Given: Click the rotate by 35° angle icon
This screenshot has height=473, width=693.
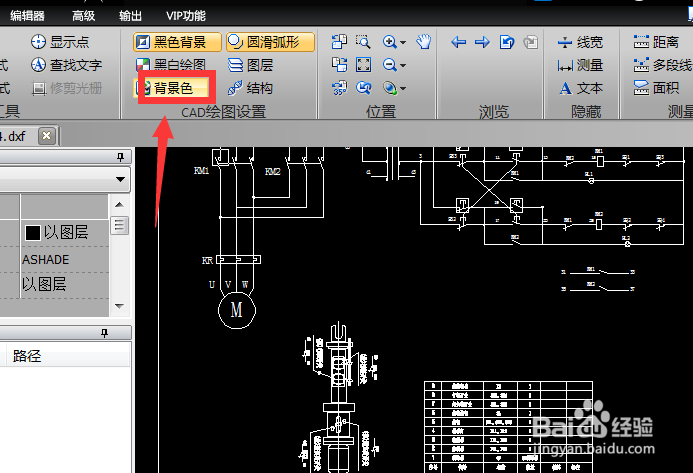Looking at the screenshot, I should 339,88.
